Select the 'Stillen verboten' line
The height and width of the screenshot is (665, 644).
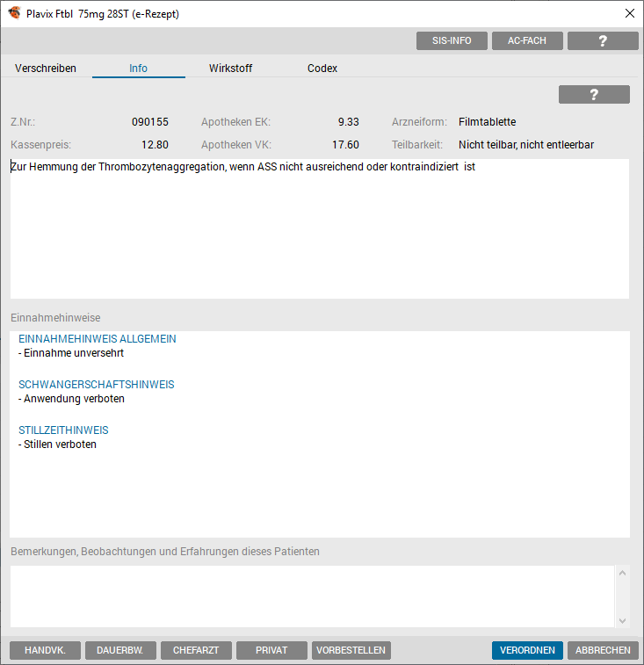(x=58, y=445)
